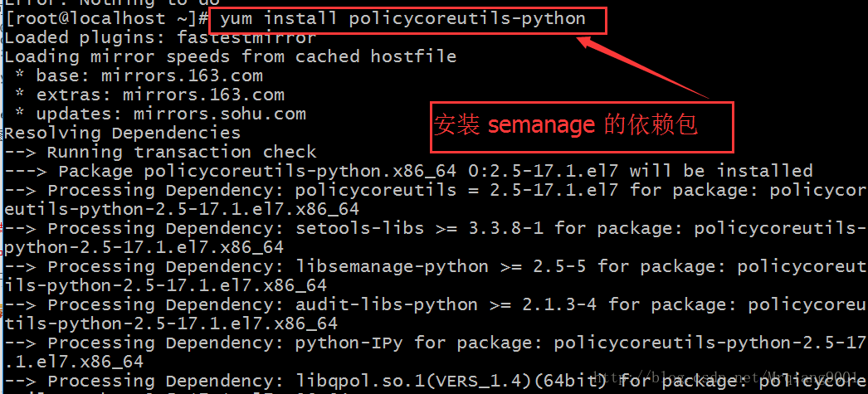Click the python-IPy dependency text

pos(349,343)
